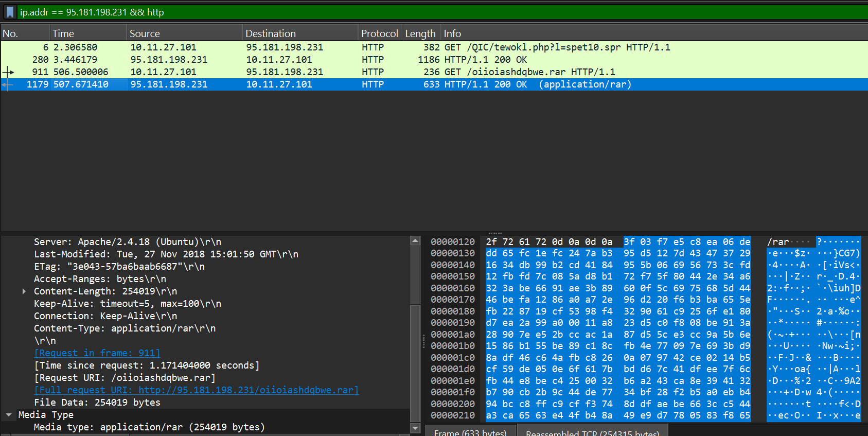Click destination 95.181.198.231 in packet 911
This screenshot has height=436, width=868.
(x=285, y=72)
